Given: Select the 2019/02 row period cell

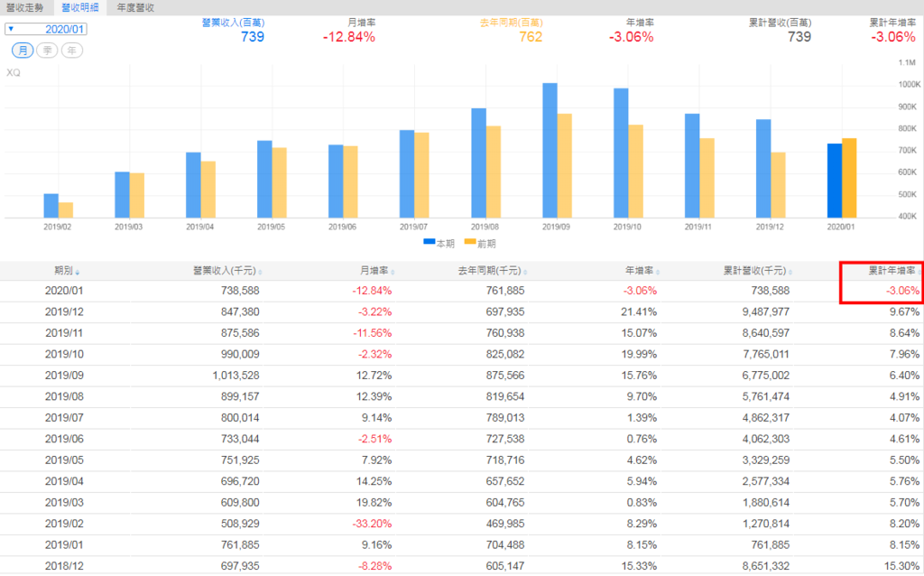Looking at the screenshot, I should [64, 525].
